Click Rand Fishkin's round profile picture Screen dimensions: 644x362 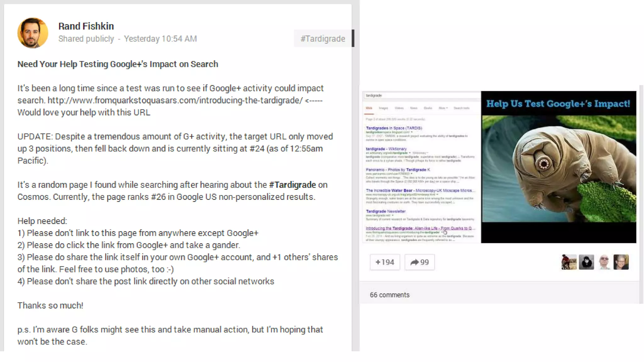tap(32, 33)
